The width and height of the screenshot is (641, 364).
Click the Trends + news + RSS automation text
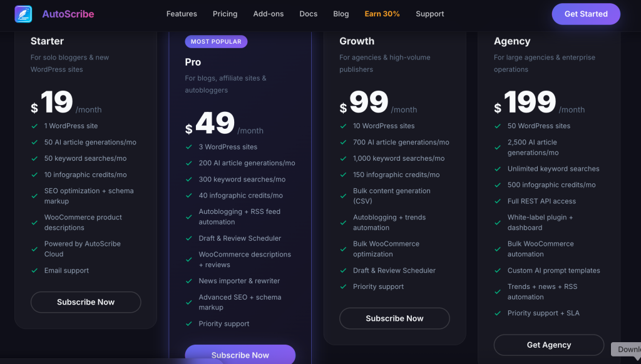click(x=543, y=291)
